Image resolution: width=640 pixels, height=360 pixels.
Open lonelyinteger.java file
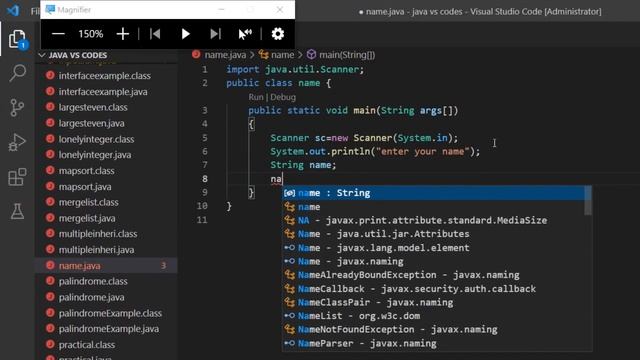point(107,155)
